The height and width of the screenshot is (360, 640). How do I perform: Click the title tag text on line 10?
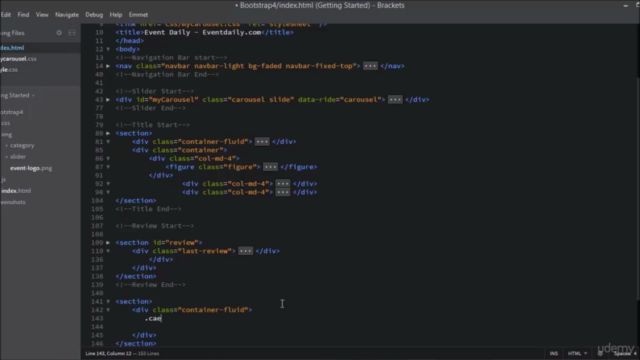pos(204,33)
